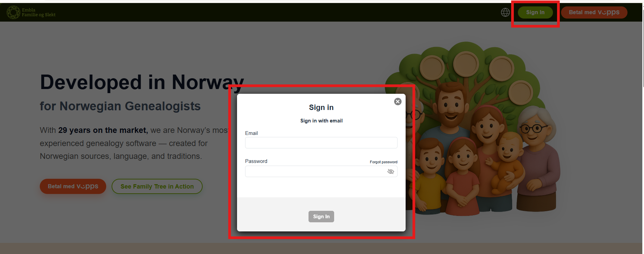Open See Family Tree in Action

(157, 187)
